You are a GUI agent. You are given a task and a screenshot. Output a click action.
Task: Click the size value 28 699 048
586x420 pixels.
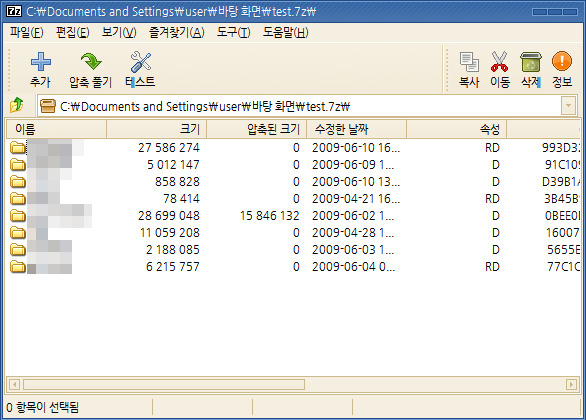(169, 216)
